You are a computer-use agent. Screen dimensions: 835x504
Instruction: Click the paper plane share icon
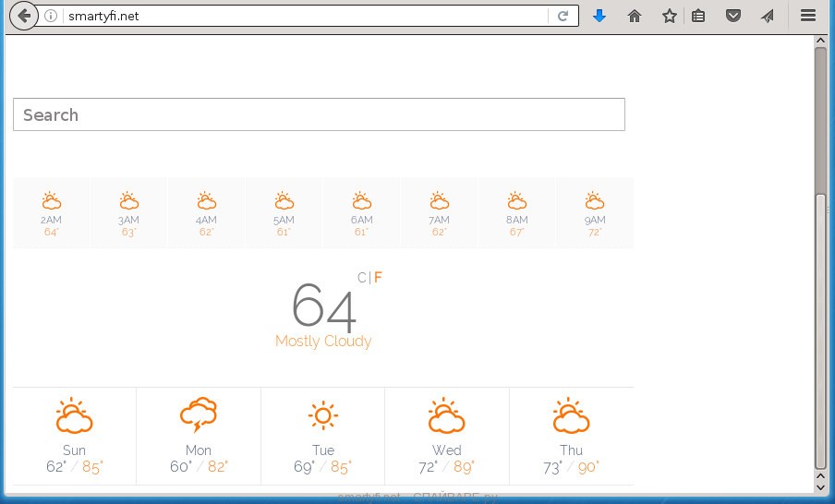(768, 17)
